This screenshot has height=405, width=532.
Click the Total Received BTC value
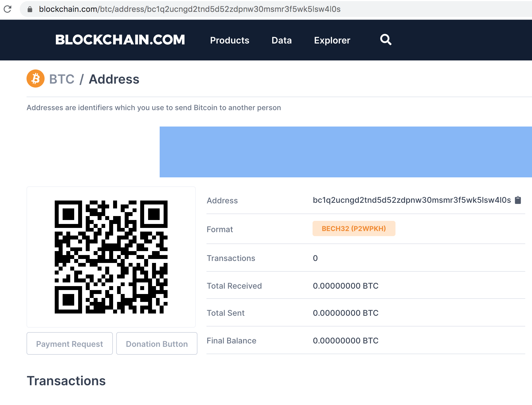point(346,286)
